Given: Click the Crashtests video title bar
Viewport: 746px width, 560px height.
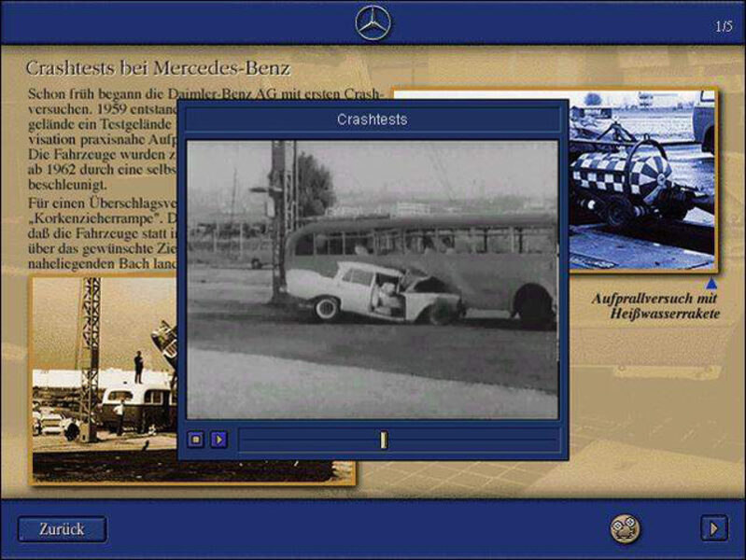Looking at the screenshot, I should pyautogui.click(x=372, y=119).
